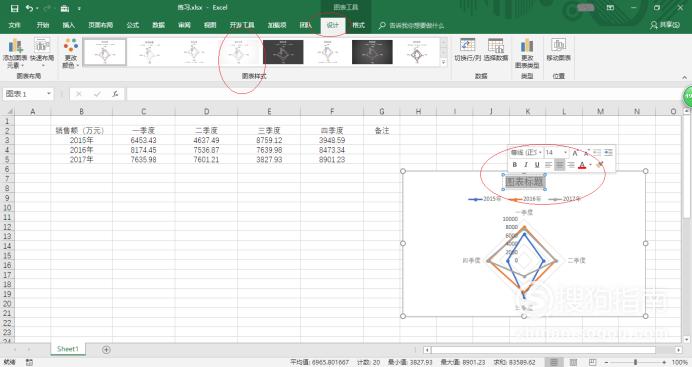Screen dimensions: 692x367
Task: Decrease font size in mini toolbar
Action: tap(586, 153)
